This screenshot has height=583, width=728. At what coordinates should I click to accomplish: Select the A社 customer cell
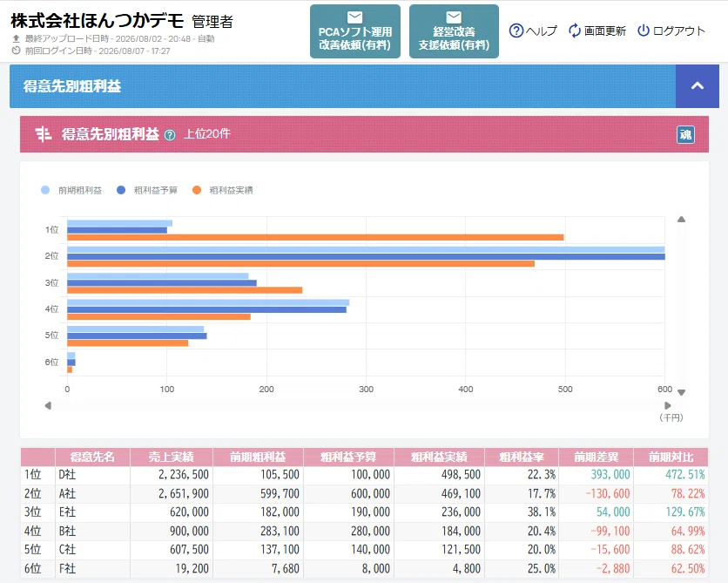[x=92, y=494]
